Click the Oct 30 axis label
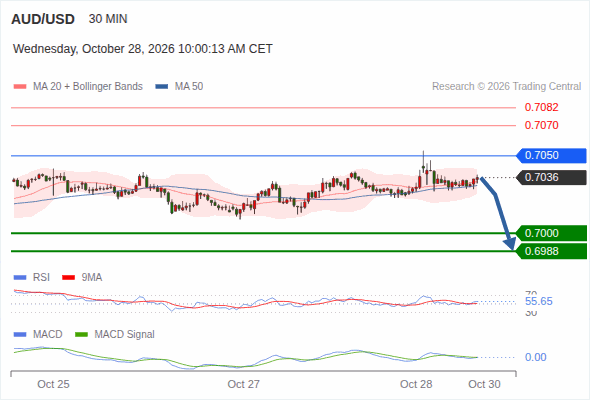Image resolution: width=590 pixels, height=400 pixels. (x=484, y=384)
